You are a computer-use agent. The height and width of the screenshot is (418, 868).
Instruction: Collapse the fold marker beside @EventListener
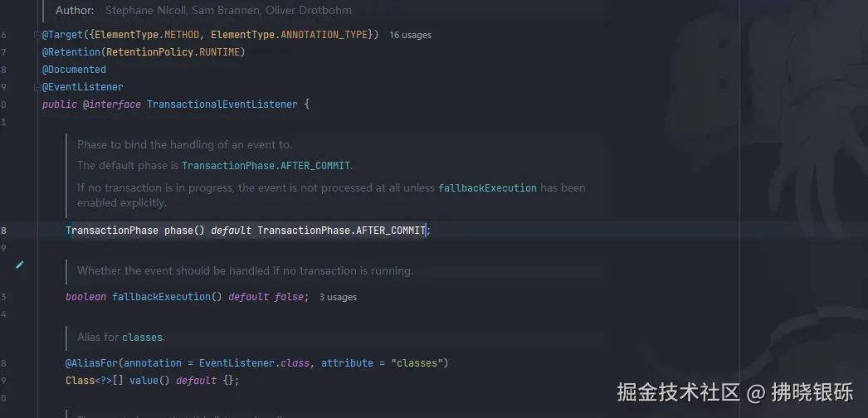37,87
